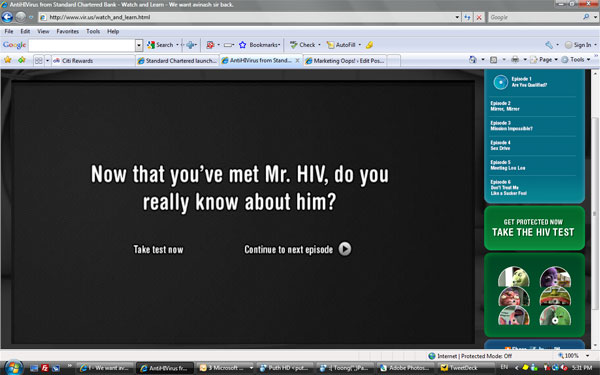The image size is (600, 375).
Task: Open the Favorites menu
Action: (x=68, y=31)
